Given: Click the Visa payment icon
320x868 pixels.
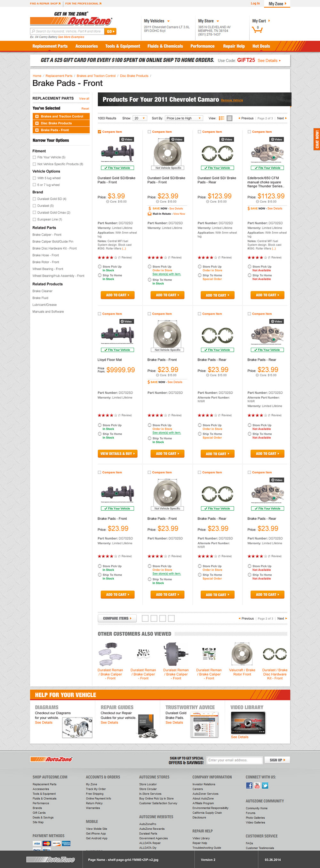Looking at the screenshot, I should pyautogui.click(x=37, y=843).
